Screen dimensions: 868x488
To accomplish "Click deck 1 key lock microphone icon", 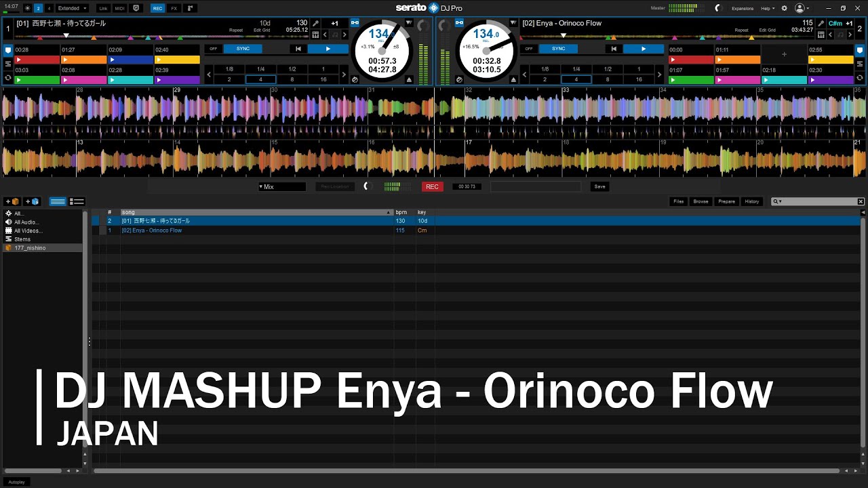I will coord(315,23).
